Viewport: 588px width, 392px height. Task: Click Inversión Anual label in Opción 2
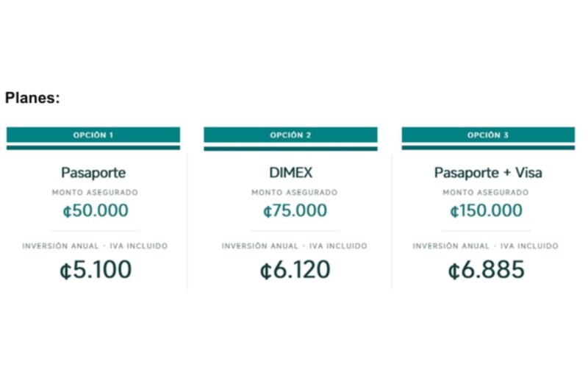coord(260,246)
